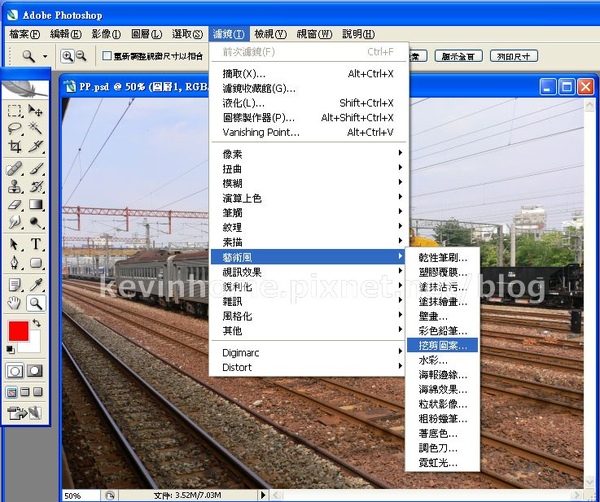Select the Shape tool
This screenshot has height=502, width=600.
pos(36,262)
